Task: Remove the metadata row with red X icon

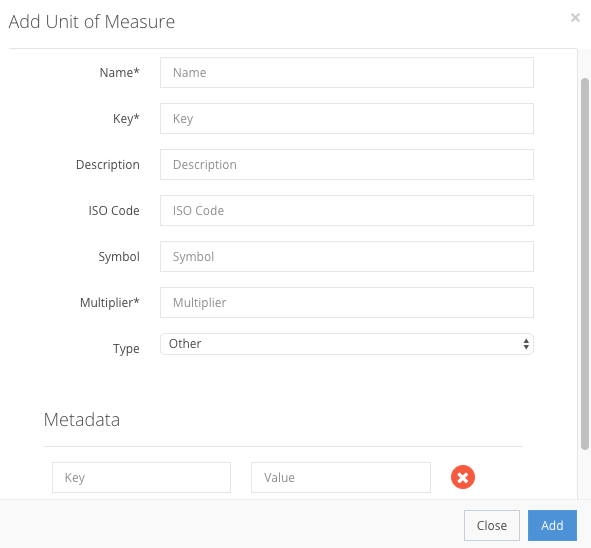Action: [x=462, y=477]
